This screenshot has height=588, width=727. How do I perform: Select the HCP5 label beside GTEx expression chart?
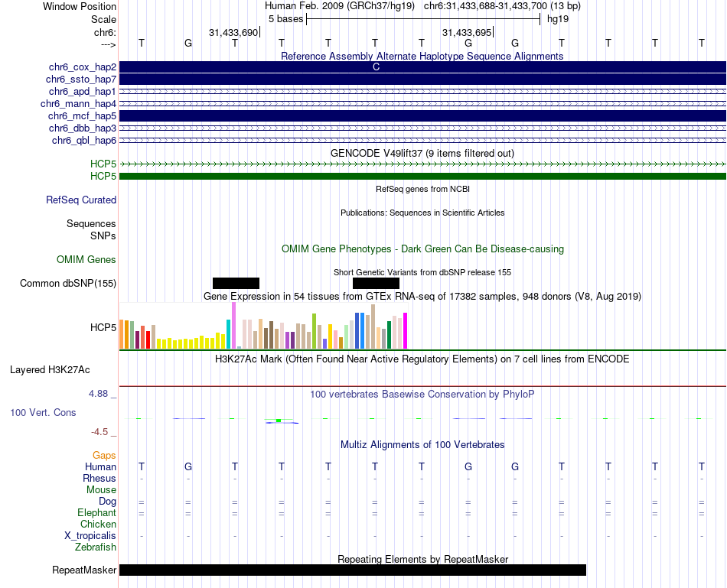pyautogui.click(x=103, y=327)
